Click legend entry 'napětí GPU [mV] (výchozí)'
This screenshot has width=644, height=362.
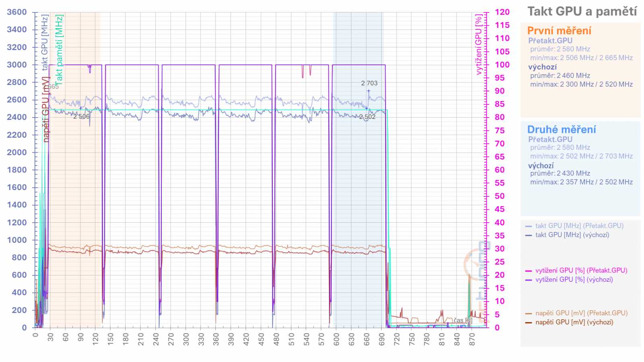pos(574,322)
